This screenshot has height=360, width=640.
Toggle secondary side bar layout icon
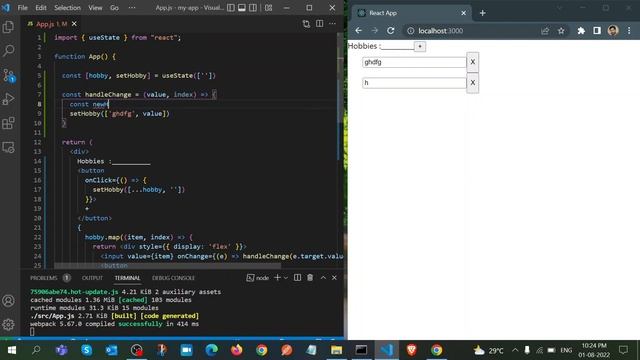click(x=253, y=8)
